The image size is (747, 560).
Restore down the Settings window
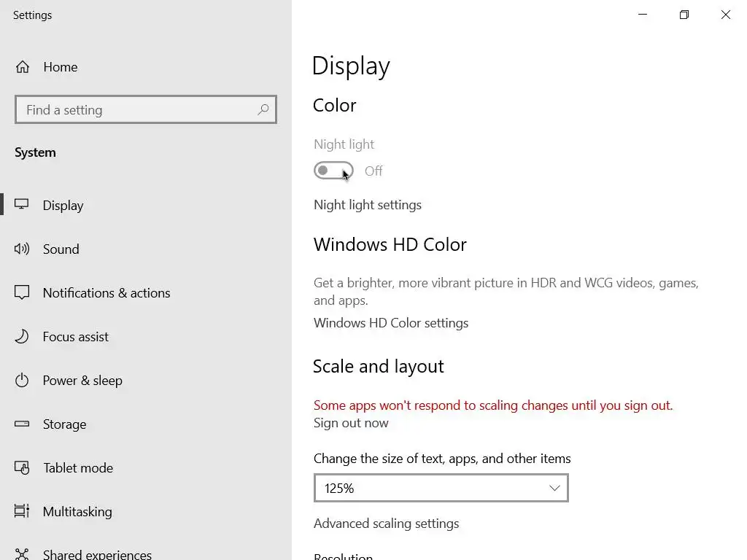tap(684, 15)
